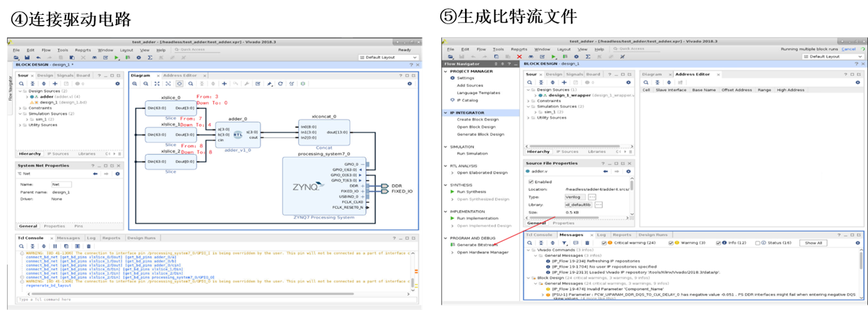Click Zoom Fit icon in Diagram toolbar
Image resolution: width=868 pixels, height=310 pixels.
(157, 83)
